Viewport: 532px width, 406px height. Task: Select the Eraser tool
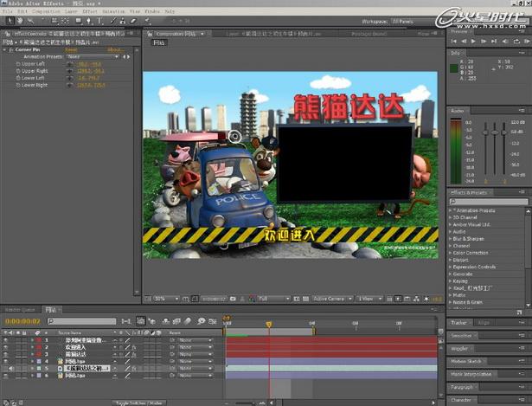[x=133, y=21]
